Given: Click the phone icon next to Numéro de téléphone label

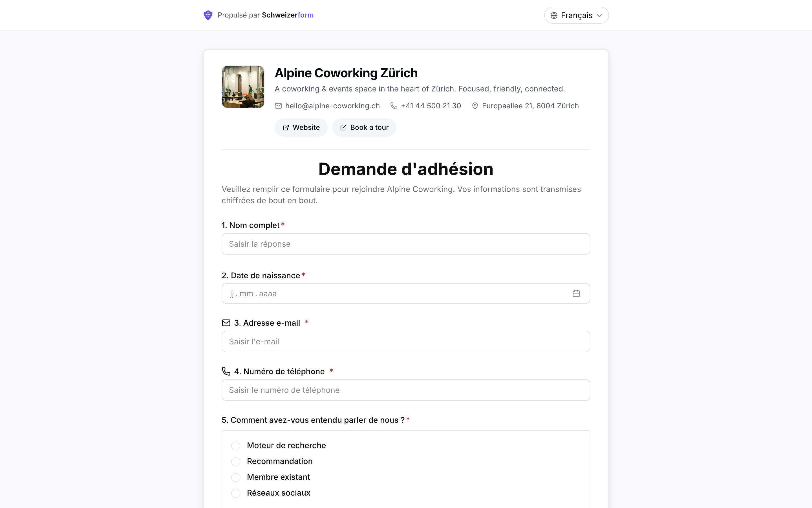Looking at the screenshot, I should [226, 371].
